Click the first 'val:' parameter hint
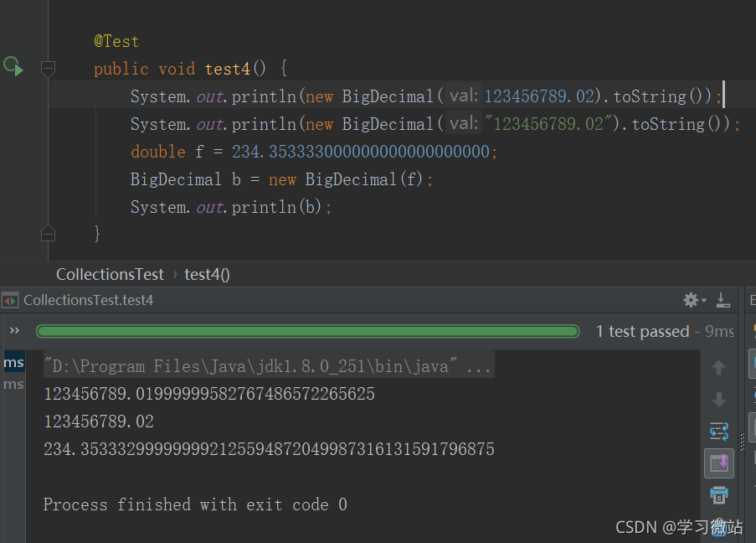The width and height of the screenshot is (756, 543). (463, 96)
